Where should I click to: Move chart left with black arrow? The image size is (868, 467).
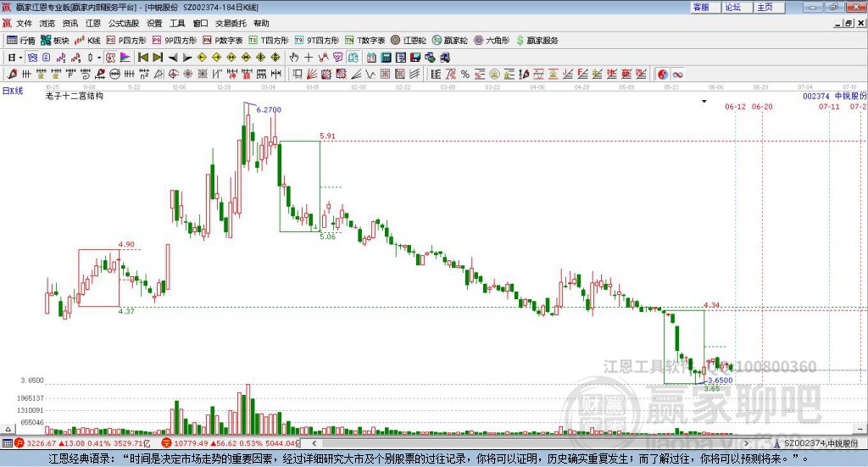173,58
